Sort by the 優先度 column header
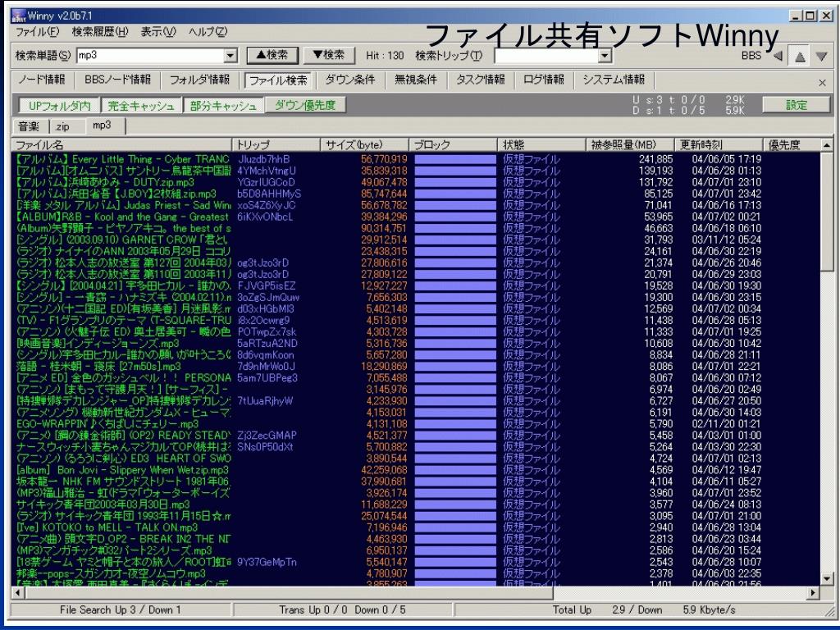 pyautogui.click(x=792, y=144)
